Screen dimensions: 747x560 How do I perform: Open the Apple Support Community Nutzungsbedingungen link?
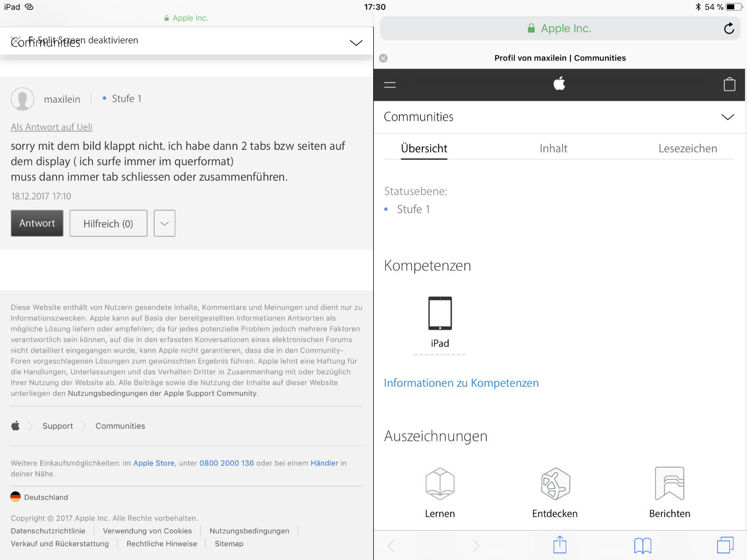click(162, 393)
